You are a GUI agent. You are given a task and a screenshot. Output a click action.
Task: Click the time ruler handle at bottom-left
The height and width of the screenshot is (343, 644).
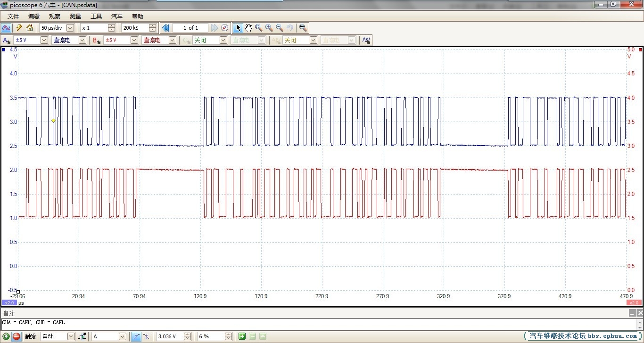click(x=18, y=292)
